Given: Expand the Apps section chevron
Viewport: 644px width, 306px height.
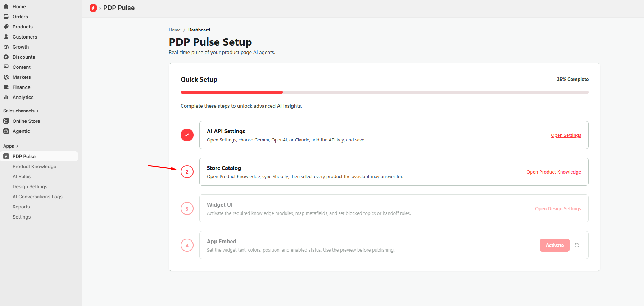Looking at the screenshot, I should 17,146.
